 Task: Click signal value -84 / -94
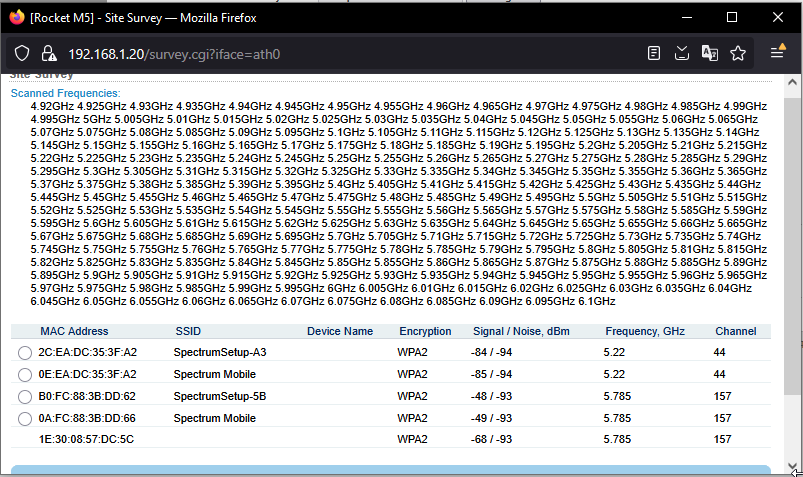click(x=491, y=352)
